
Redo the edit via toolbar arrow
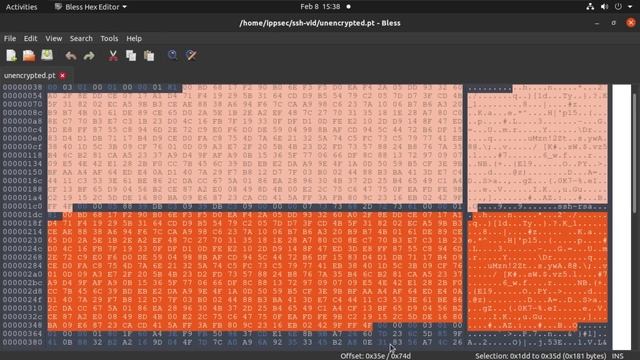click(89, 56)
